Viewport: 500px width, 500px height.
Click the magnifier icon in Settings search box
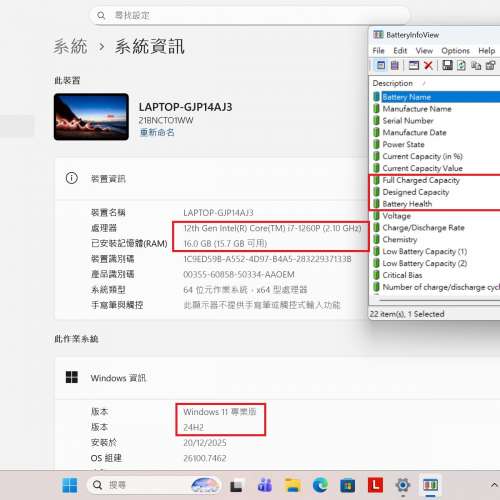pos(101,15)
